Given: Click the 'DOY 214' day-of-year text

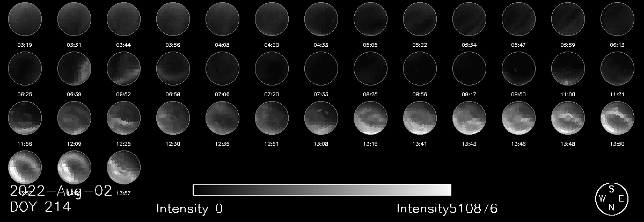Looking at the screenshot, I should point(40,207).
